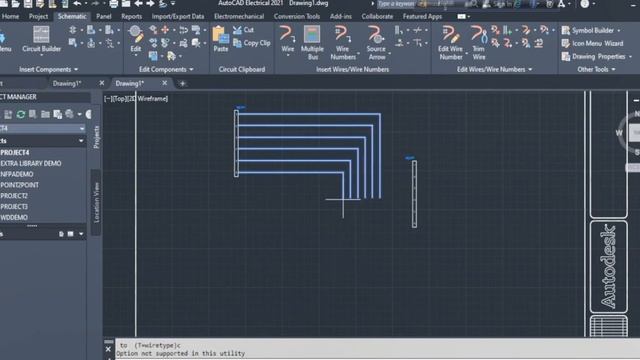This screenshot has height=360, width=640.
Task: Expand the Other Tools panel dropdown
Action: pyautogui.click(x=613, y=70)
